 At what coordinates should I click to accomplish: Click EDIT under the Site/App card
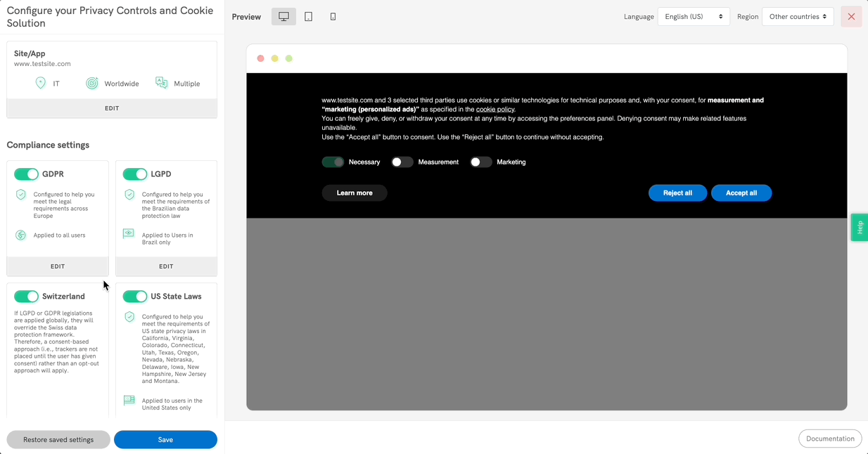click(x=112, y=108)
